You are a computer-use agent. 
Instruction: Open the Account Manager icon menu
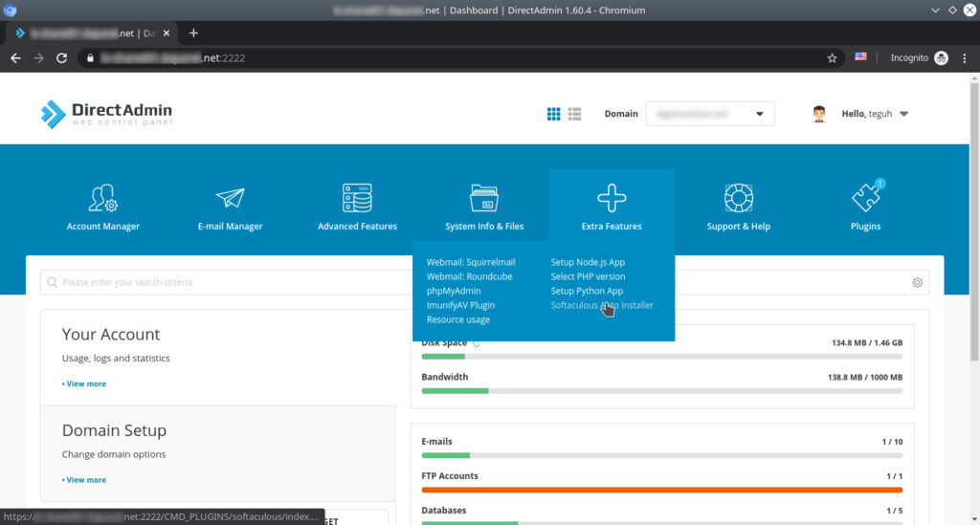(x=103, y=198)
